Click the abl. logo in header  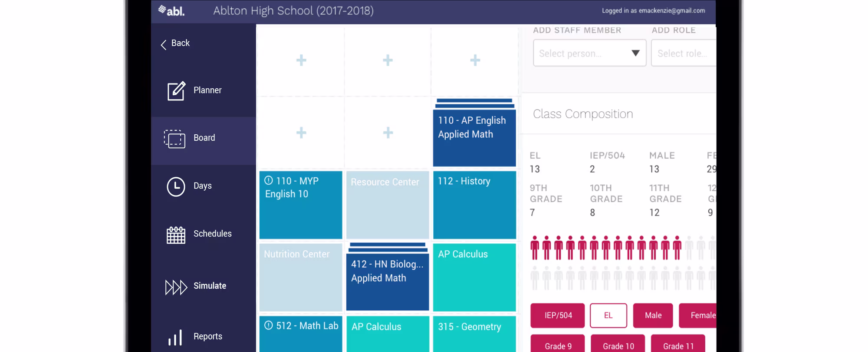[171, 10]
